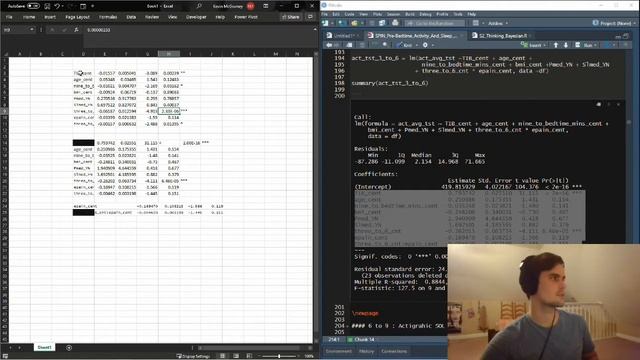Expand the formula bar with the chevron
Image resolution: width=640 pixels, height=360 pixels.
(315, 29)
